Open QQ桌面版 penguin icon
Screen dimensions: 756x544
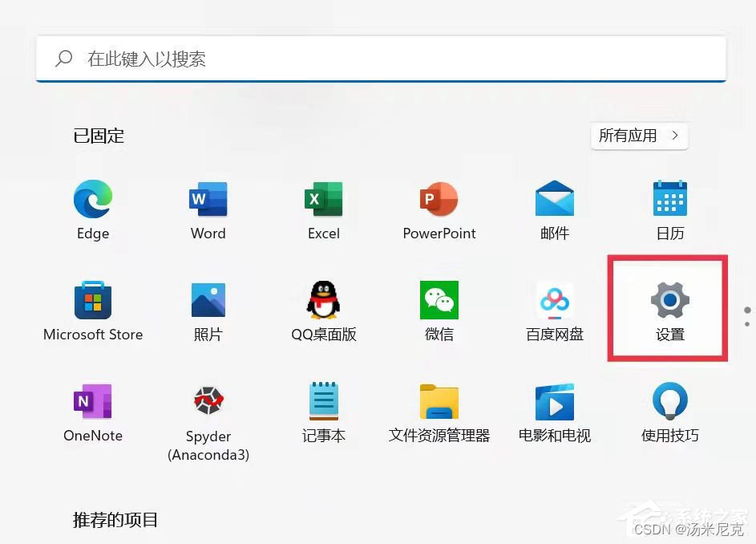[324, 300]
